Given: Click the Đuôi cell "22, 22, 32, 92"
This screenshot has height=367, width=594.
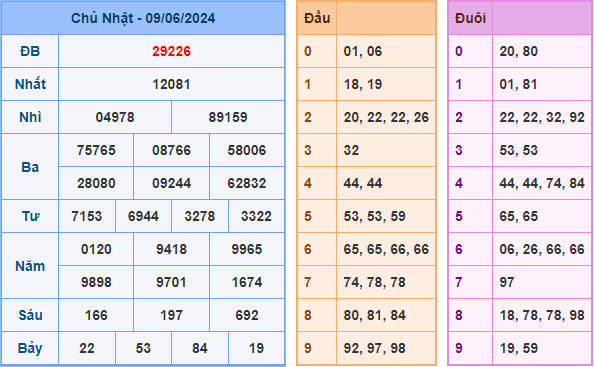Looking at the screenshot, I should (x=542, y=117).
